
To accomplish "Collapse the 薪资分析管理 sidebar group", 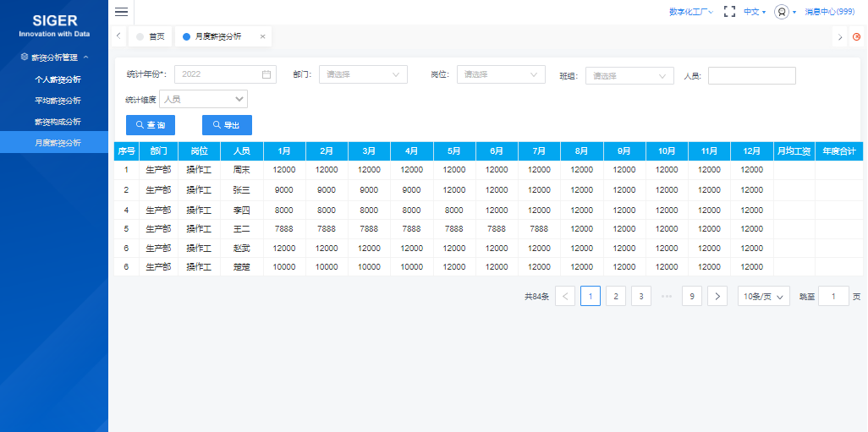I will click(x=85, y=57).
